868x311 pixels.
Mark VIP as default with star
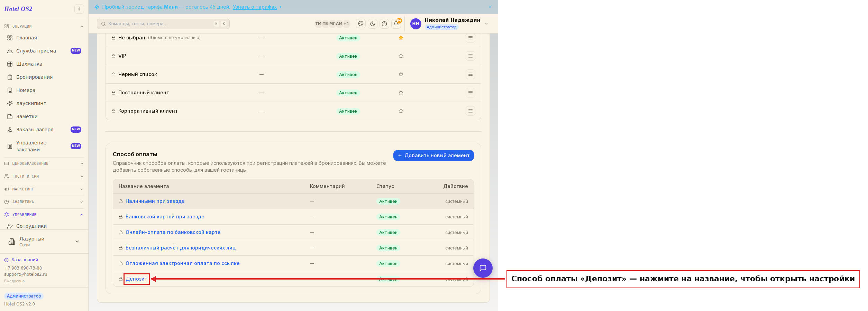tap(401, 56)
